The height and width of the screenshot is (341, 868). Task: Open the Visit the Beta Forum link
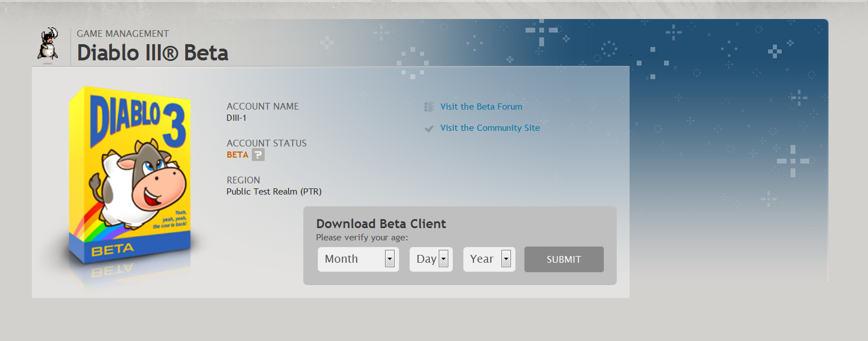[481, 107]
